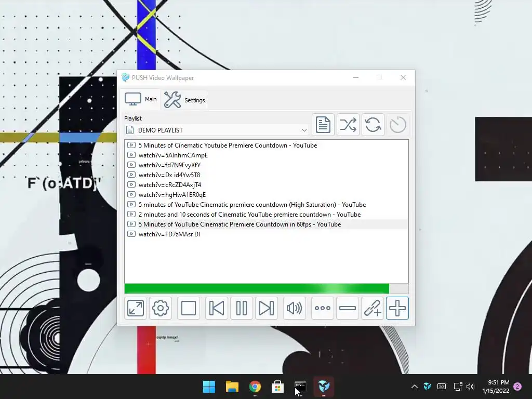This screenshot has height=399, width=532.
Task: Select watch?v=fd7N9FvyXfY playlist entry
Action: (x=267, y=165)
